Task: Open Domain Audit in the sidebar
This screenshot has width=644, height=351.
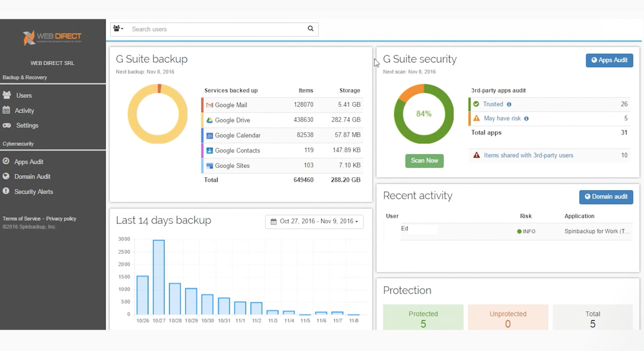Action: click(x=32, y=177)
